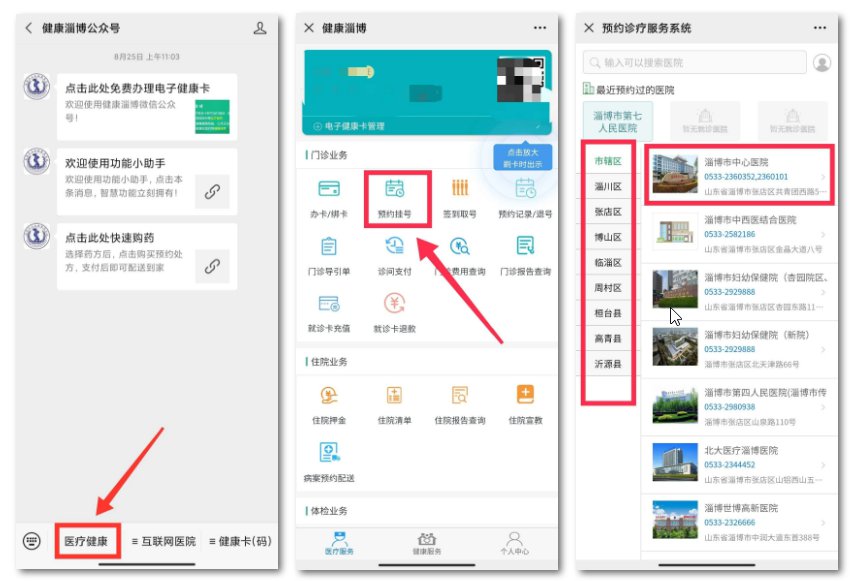Call 0533-2344452 phone link
Viewport: 860px width, 581px height.
[x=729, y=465]
